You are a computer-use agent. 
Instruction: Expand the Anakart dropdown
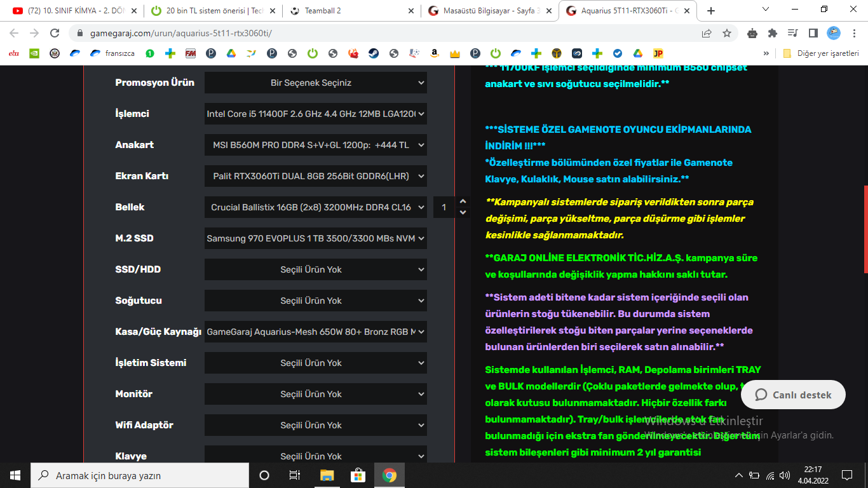coord(316,145)
